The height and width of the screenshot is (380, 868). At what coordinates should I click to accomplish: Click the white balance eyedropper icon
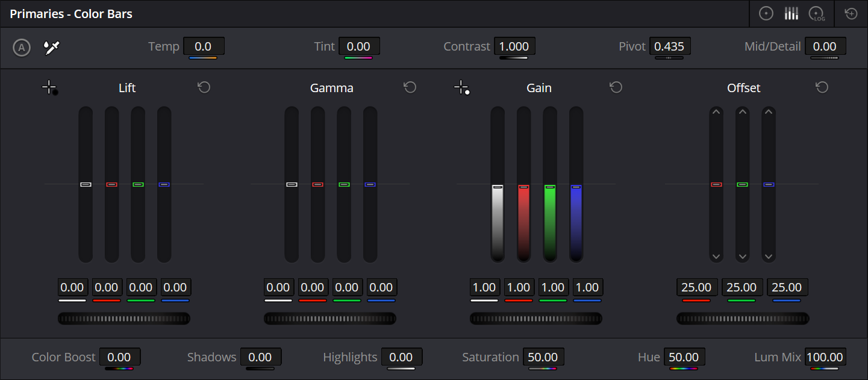click(x=52, y=48)
